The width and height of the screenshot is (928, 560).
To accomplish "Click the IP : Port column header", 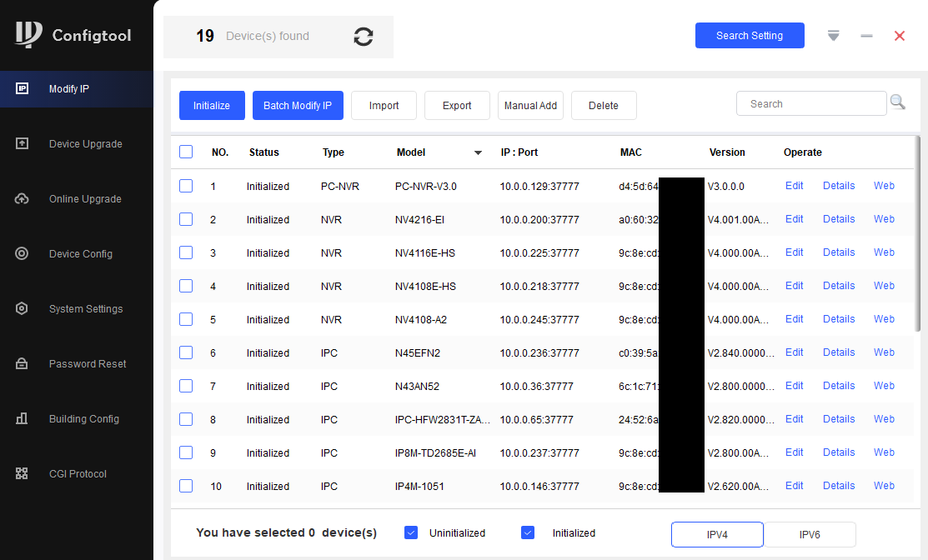I will (519, 152).
